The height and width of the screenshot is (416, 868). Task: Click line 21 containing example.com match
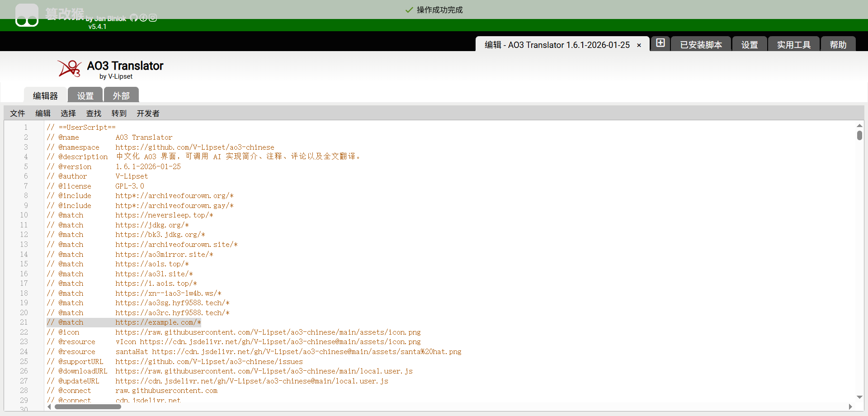pos(158,322)
